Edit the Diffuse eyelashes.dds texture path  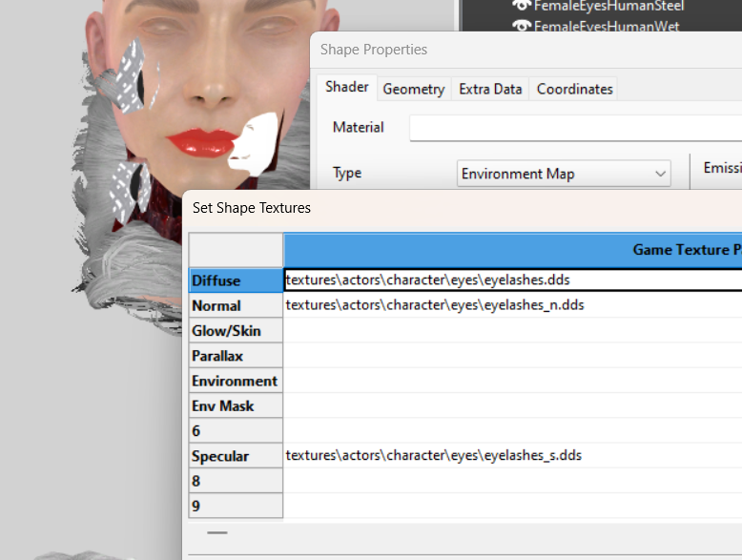point(513,280)
